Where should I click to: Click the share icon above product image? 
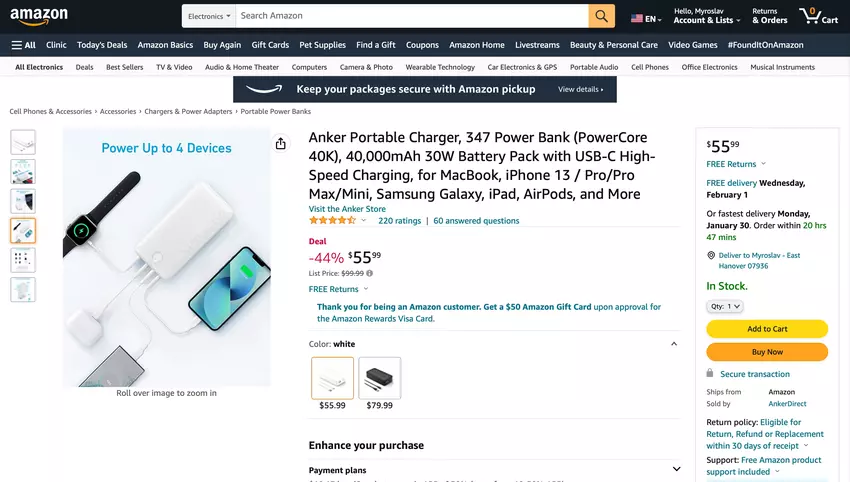281,144
